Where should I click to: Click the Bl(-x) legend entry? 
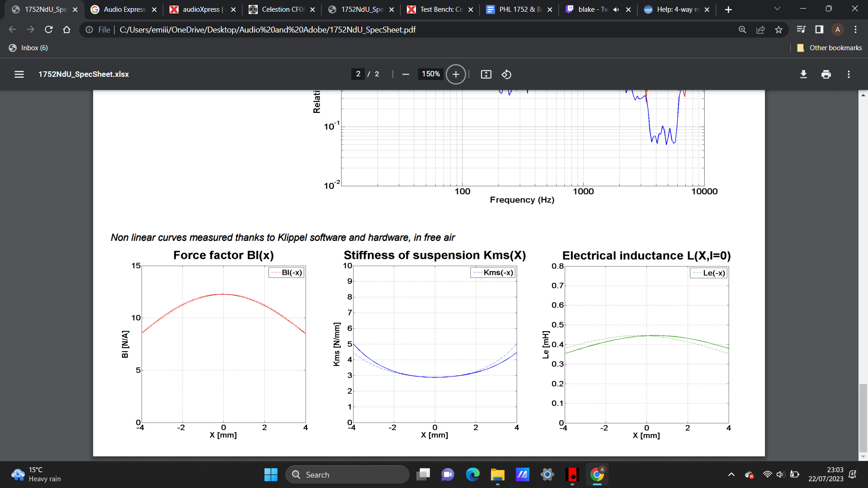(x=287, y=272)
